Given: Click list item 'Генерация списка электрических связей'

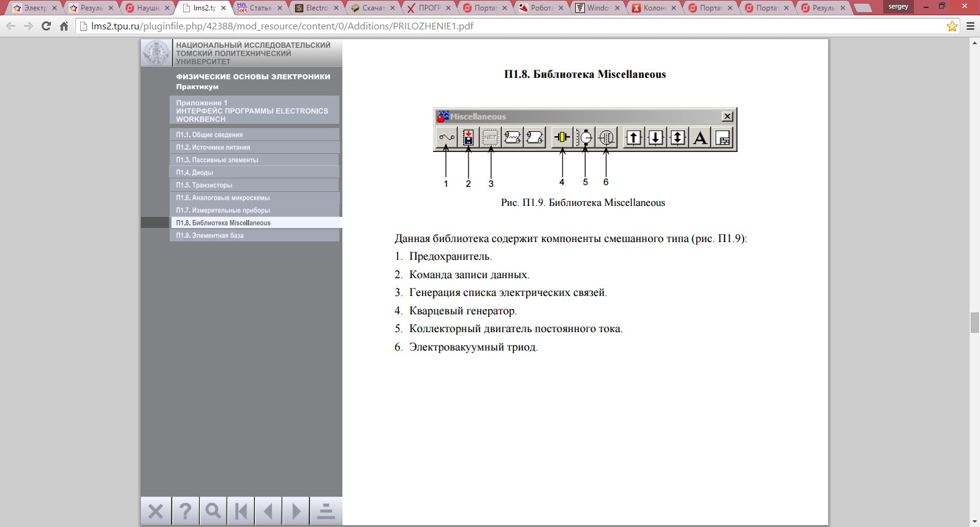Looking at the screenshot, I should click(508, 292).
